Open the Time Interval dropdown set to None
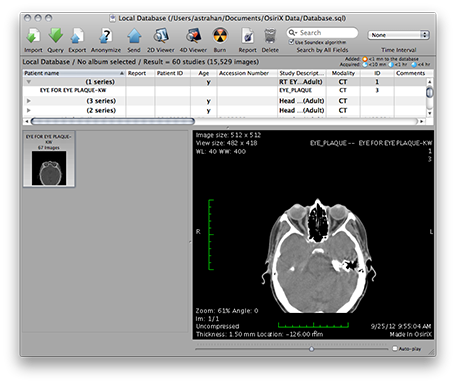 click(x=398, y=35)
